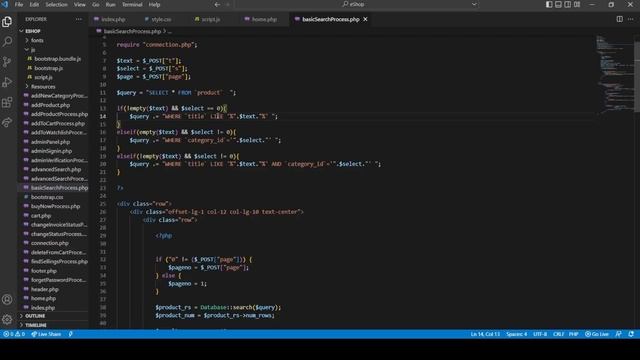640x360 pixels.
Task: Open the Run and Debug view
Action: 7,82
